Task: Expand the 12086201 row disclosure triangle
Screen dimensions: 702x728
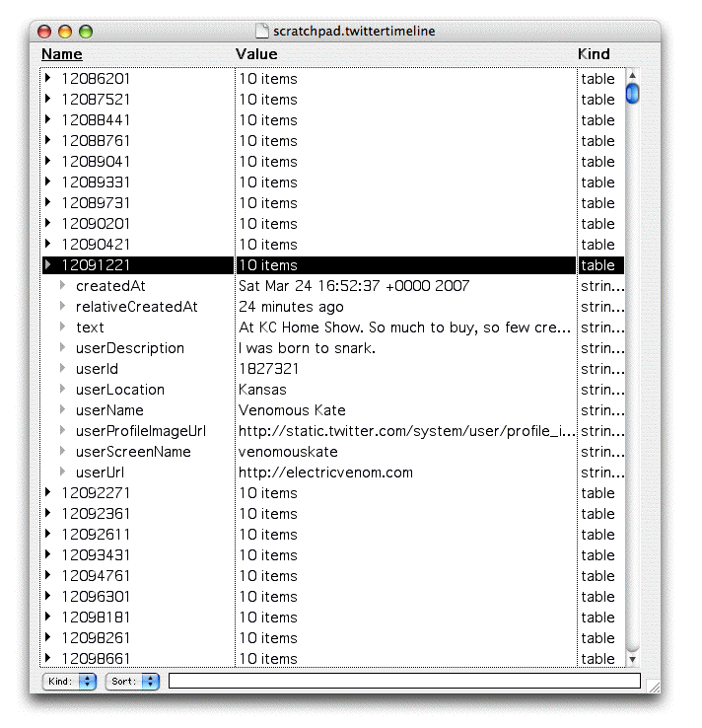Action: pyautogui.click(x=47, y=78)
